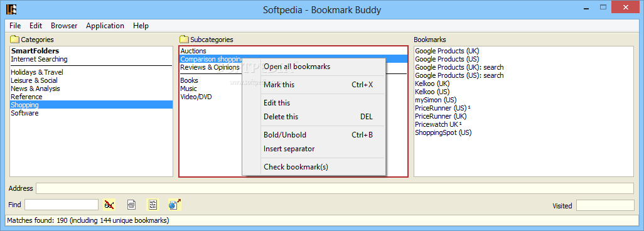This screenshot has width=644, height=231.
Task: Select Internet Searching category
Action: pos(39,59)
